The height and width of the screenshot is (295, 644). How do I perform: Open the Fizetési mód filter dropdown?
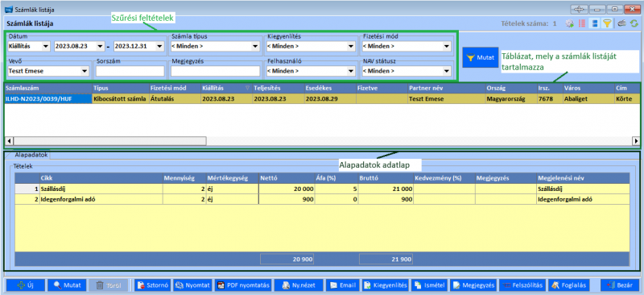point(407,46)
